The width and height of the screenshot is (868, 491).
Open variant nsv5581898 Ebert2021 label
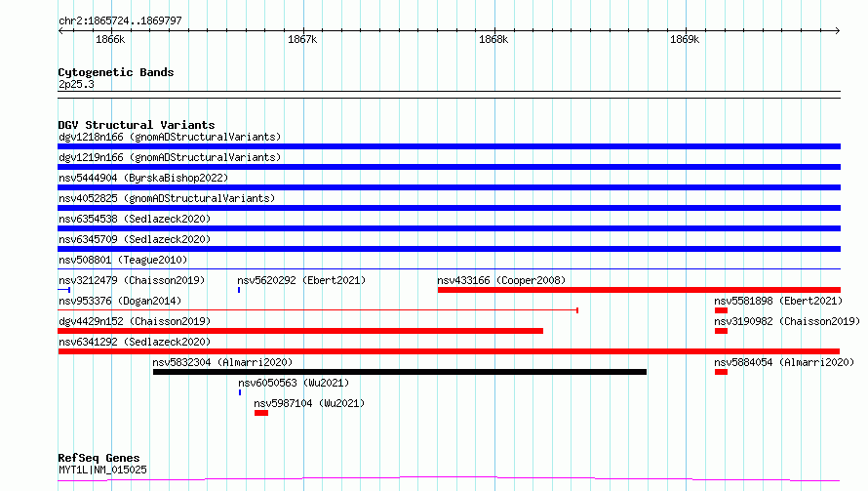pos(778,301)
